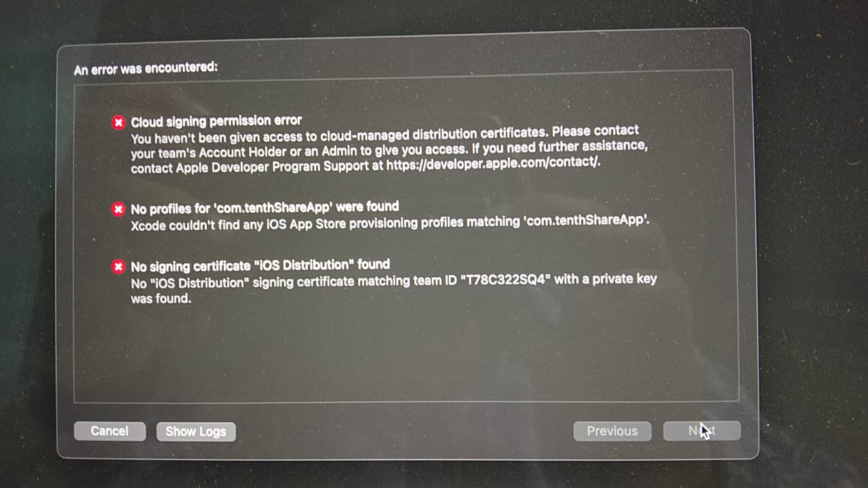Click the cloud-managed distribution certificates description line

pos(385,134)
